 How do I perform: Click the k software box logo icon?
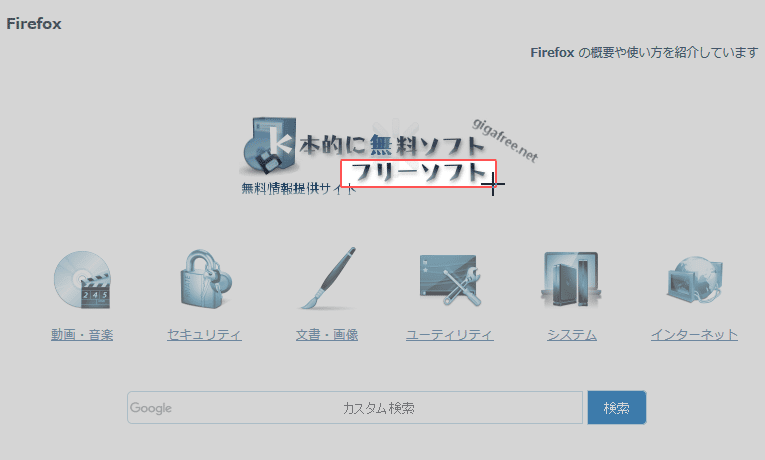click(x=268, y=145)
